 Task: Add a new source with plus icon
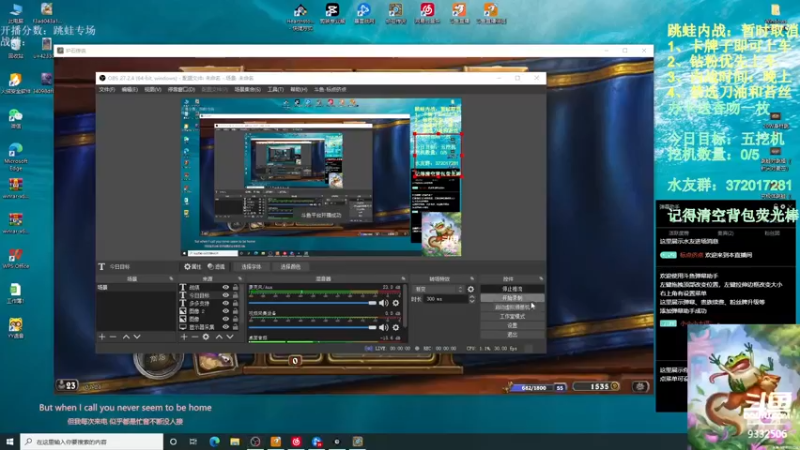pos(184,337)
